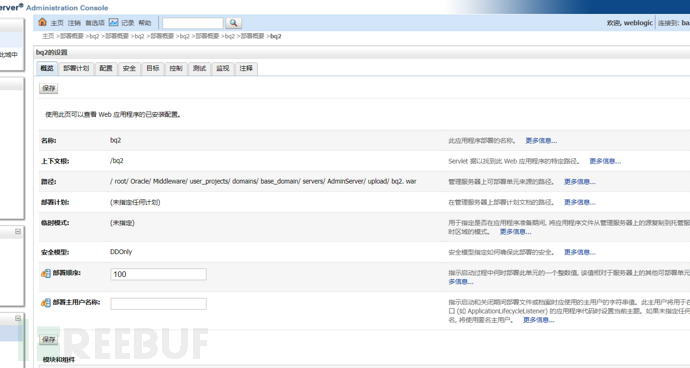Select the 注释 tab
The image size is (690, 368).
(x=246, y=68)
